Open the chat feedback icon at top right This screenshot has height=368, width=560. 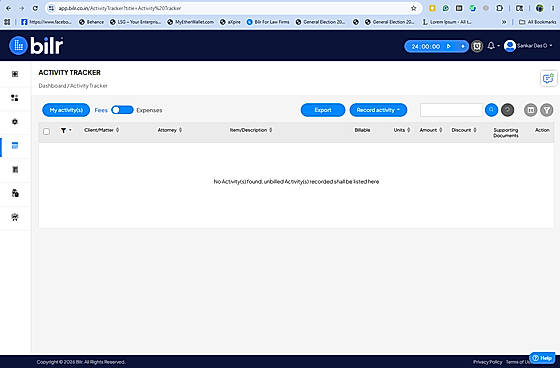[548, 78]
